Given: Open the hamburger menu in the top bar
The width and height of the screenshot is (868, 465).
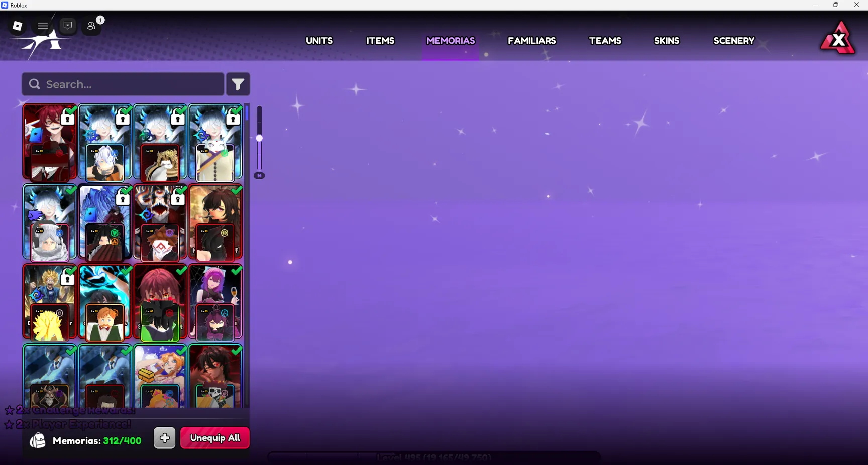Looking at the screenshot, I should tap(43, 26).
